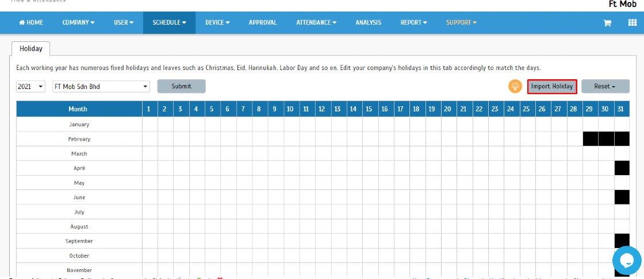The width and height of the screenshot is (644, 279).
Task: Open the SCHEDULE dropdown menu
Action: pyautogui.click(x=169, y=22)
